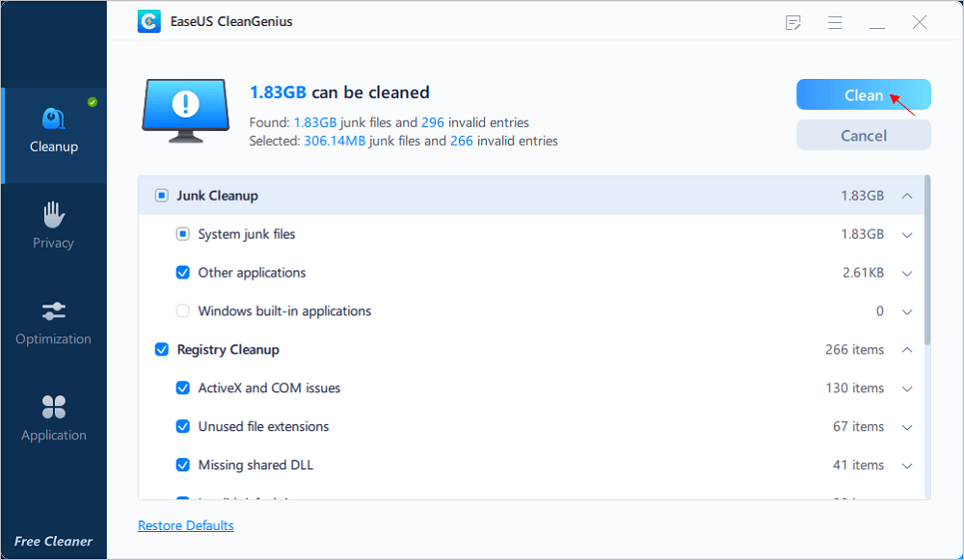
Task: Click the EaseUS CleanGenius logo icon
Action: pos(147,21)
